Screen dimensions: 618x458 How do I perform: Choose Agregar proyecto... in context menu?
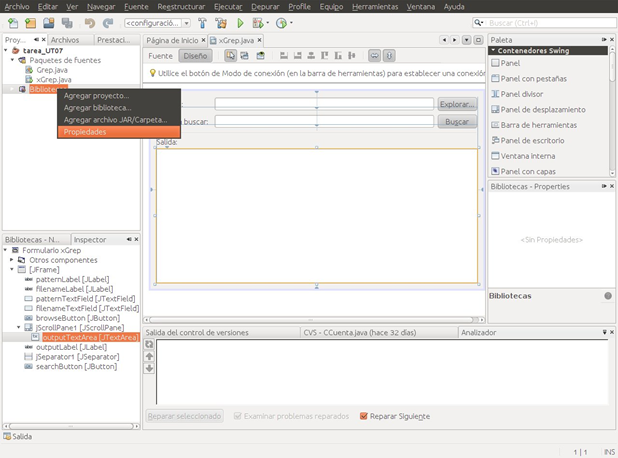(119, 96)
